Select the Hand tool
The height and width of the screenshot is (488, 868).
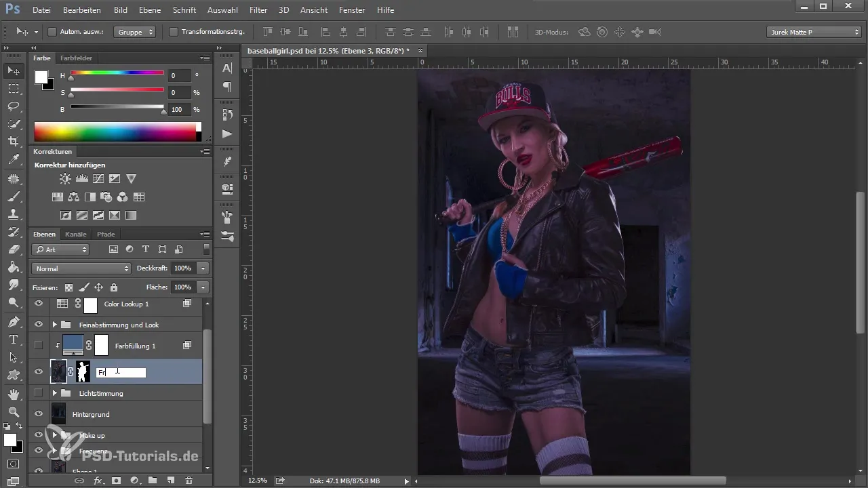click(13, 394)
